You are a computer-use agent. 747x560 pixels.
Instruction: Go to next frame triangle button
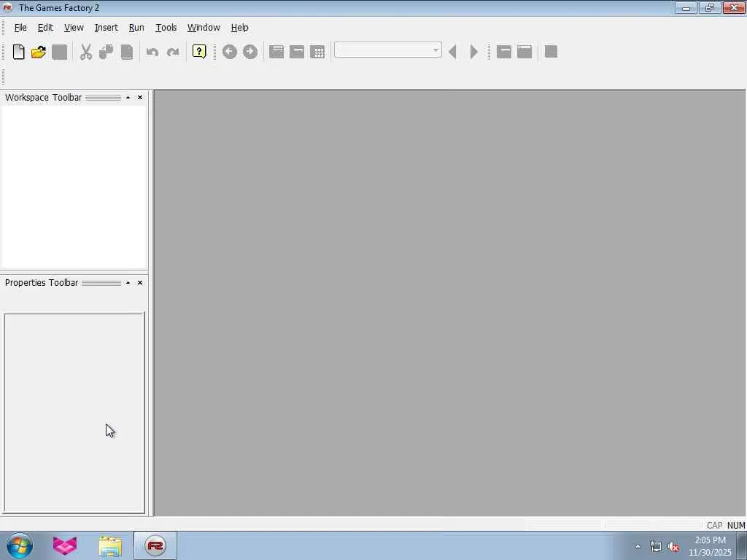(x=473, y=52)
